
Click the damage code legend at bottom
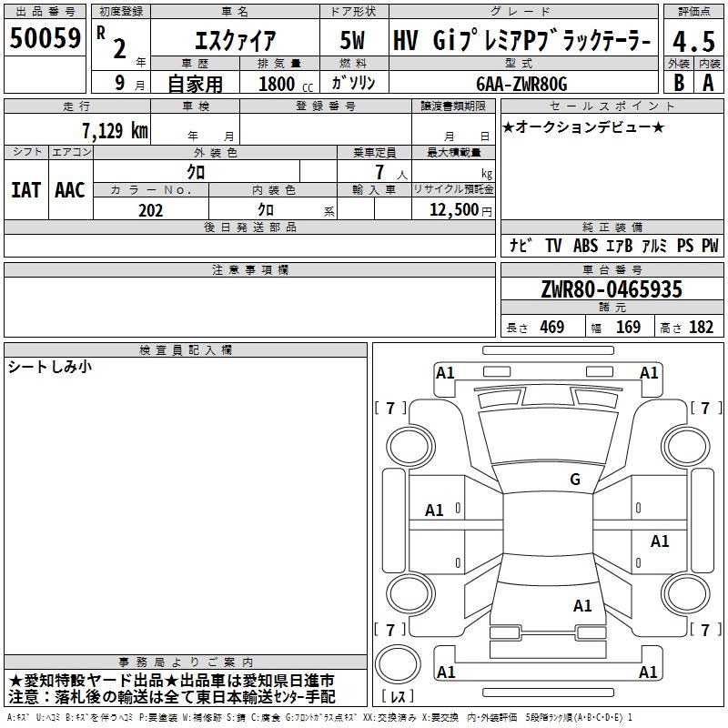pyautogui.click(x=319, y=717)
